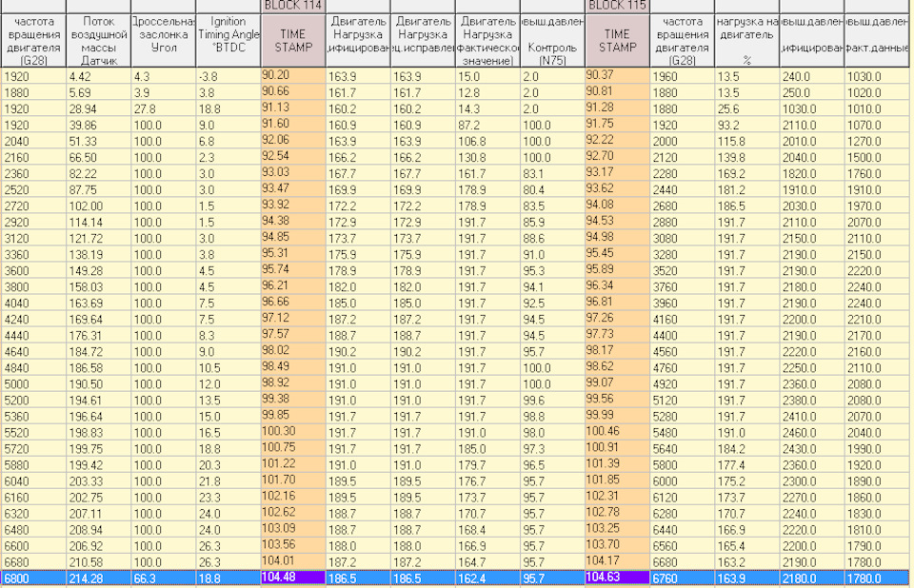Image resolution: width=914 pixels, height=588 pixels.
Task: Select the TIME STAMP column header under BLOCK 114
Action: [x=293, y=40]
